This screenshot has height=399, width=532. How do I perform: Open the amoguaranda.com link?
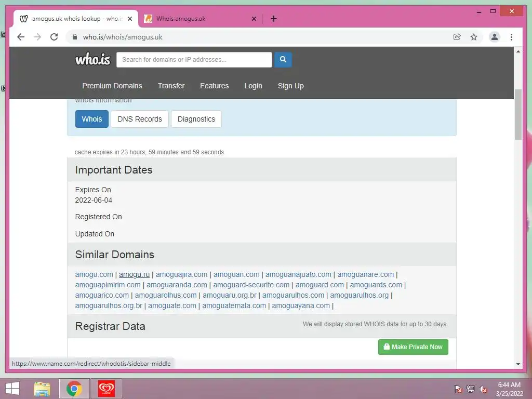177,285
